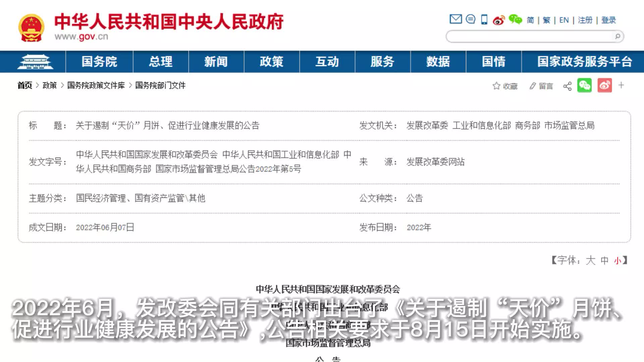
Task: Click the email envelope icon in header
Action: point(455,19)
